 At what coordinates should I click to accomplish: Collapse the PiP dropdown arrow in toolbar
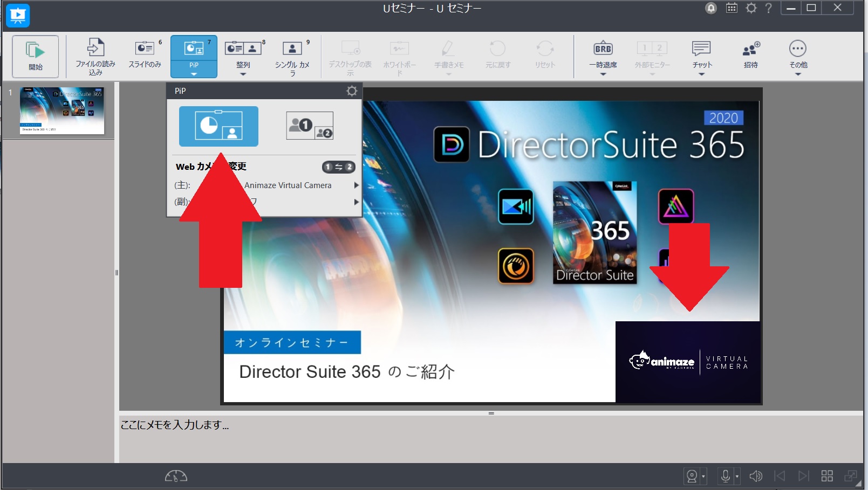pos(194,74)
